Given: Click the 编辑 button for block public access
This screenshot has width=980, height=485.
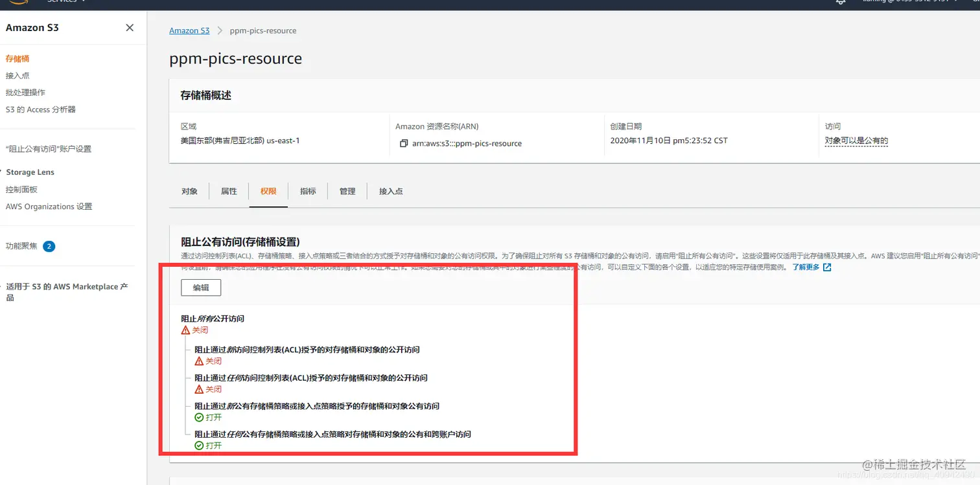Looking at the screenshot, I should [x=201, y=288].
